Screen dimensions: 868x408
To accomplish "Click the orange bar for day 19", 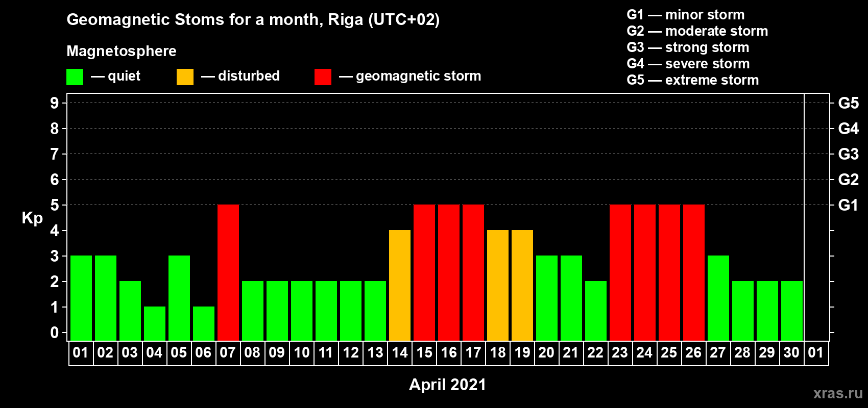I will [x=522, y=286].
